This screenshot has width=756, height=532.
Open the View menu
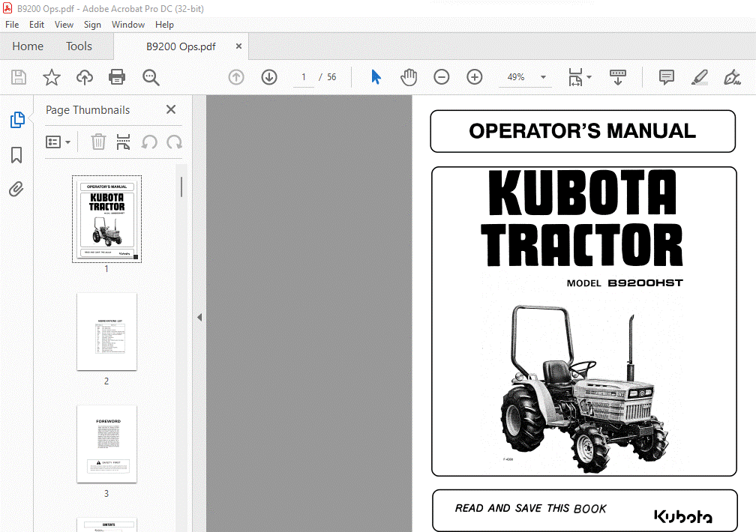pyautogui.click(x=64, y=25)
